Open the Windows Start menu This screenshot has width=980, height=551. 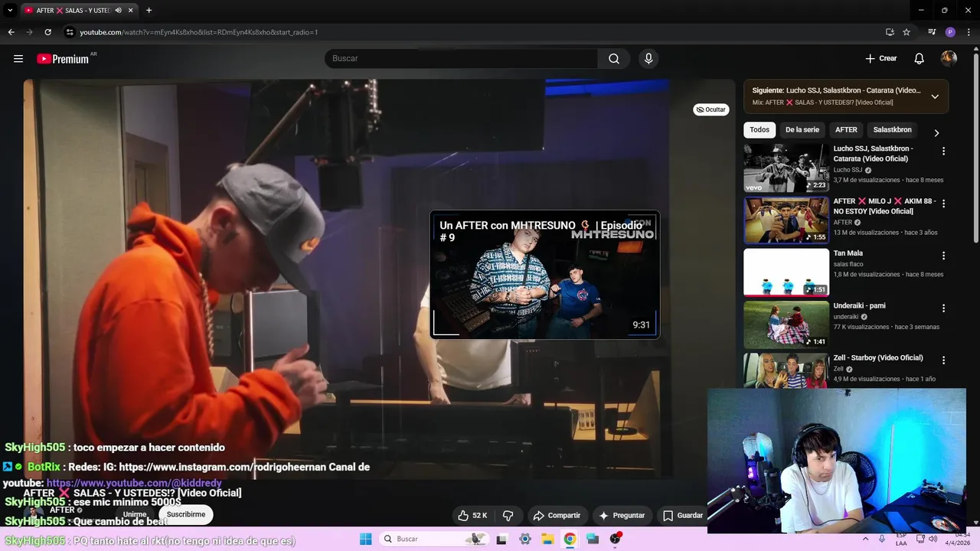(x=366, y=539)
